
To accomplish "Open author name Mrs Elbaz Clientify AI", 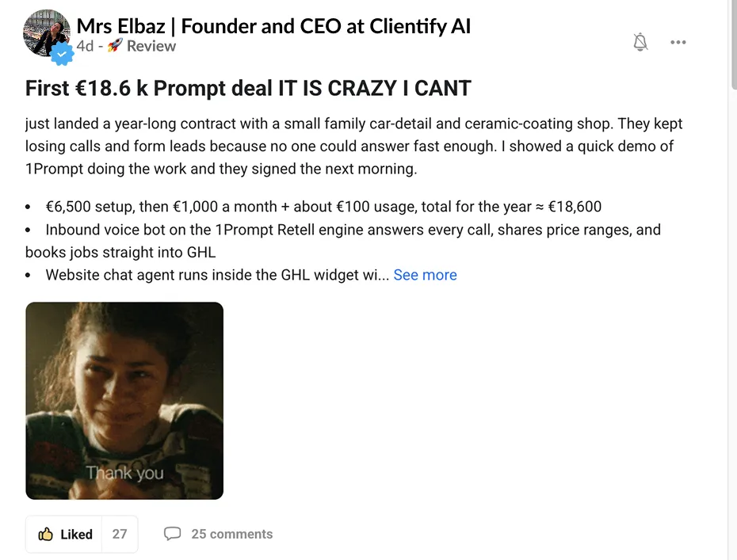I will coord(273,26).
